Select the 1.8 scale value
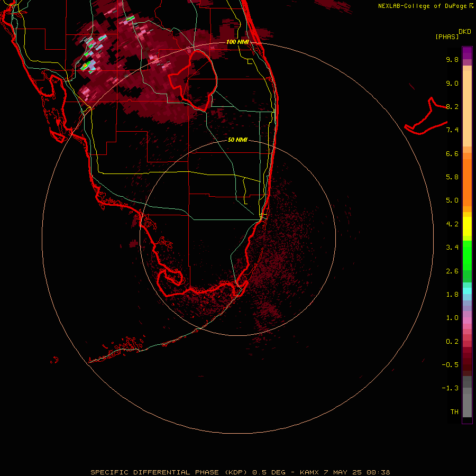 [452, 295]
